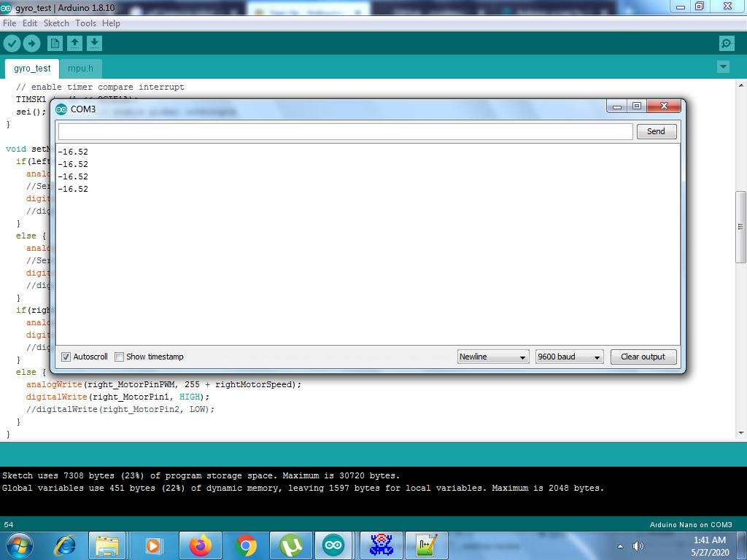This screenshot has height=560, width=747.
Task: Switch to Arduino IDE taskbar icon
Action: (x=333, y=545)
